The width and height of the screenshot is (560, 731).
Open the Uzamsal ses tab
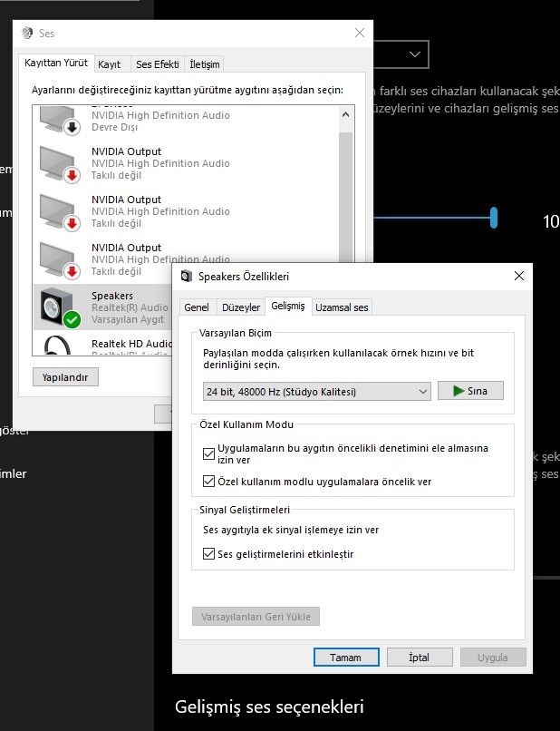coord(342,307)
